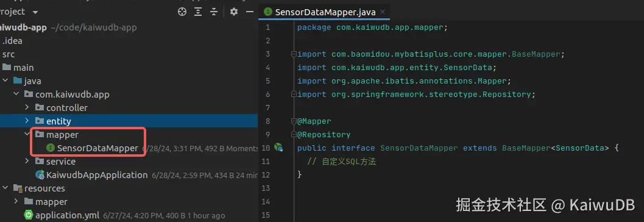The height and width of the screenshot is (222, 644).
Task: Open KaiwudbAppApplication in the tree
Action: pyautogui.click(x=97, y=174)
